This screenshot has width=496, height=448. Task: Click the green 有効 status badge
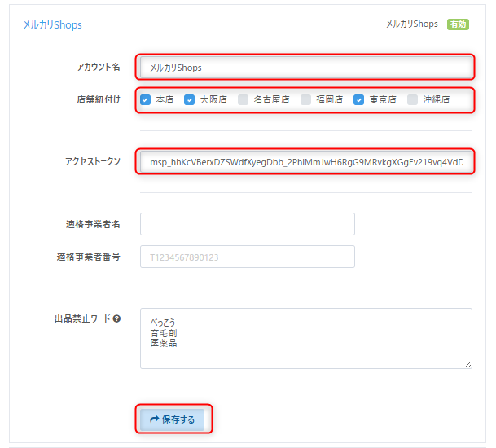pyautogui.click(x=458, y=24)
